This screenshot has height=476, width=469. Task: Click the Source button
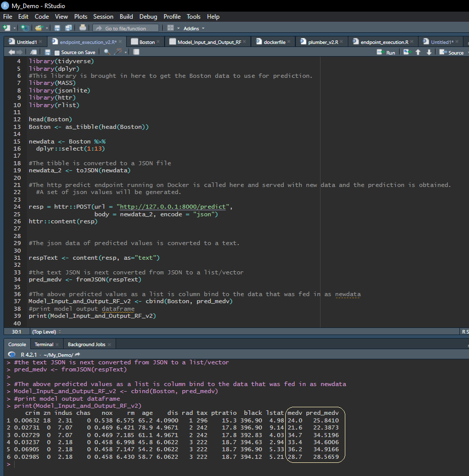coord(452,53)
